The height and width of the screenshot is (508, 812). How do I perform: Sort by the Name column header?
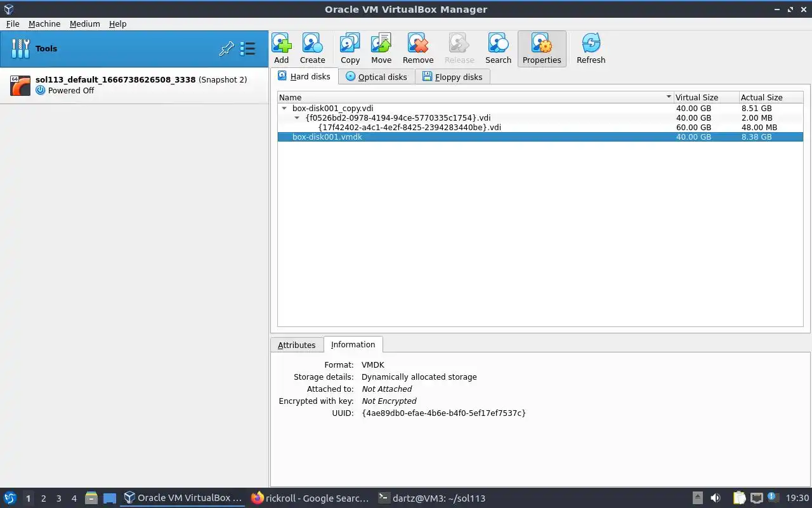pos(475,97)
